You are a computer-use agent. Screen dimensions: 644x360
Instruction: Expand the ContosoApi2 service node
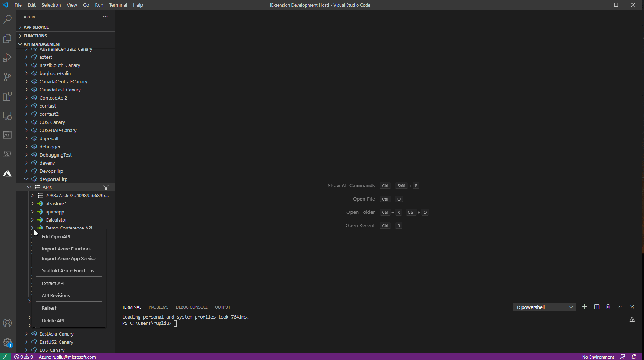(26, 98)
